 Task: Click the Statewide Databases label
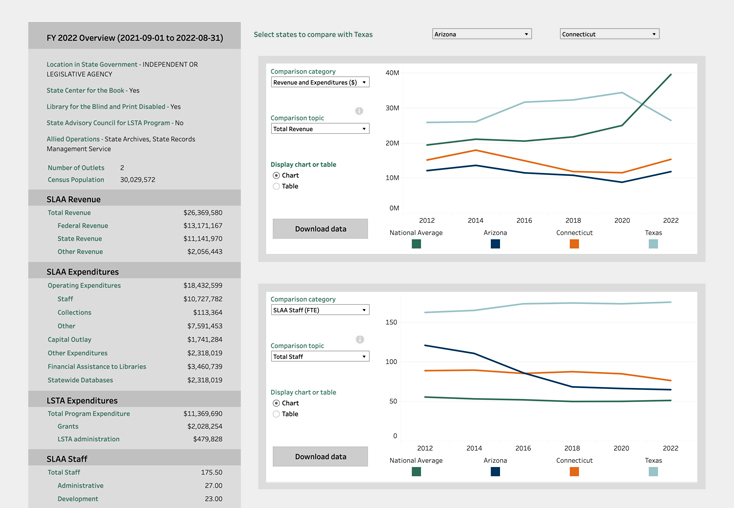80,380
